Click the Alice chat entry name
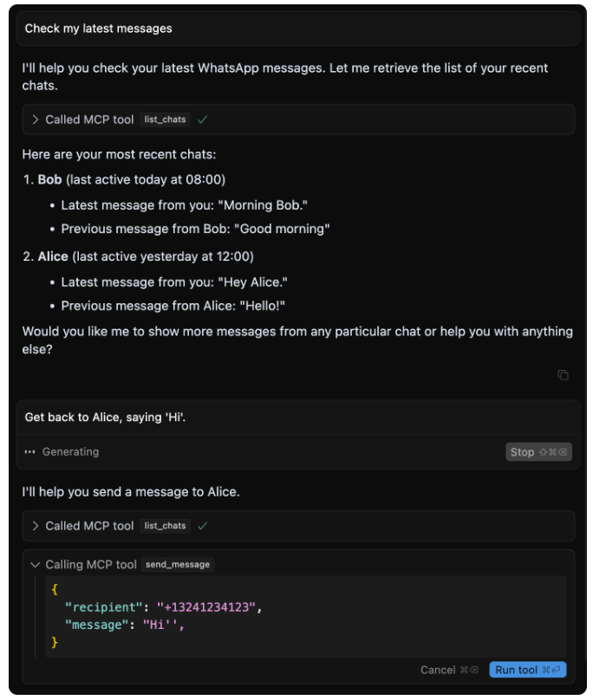The height and width of the screenshot is (700, 593). pos(53,256)
